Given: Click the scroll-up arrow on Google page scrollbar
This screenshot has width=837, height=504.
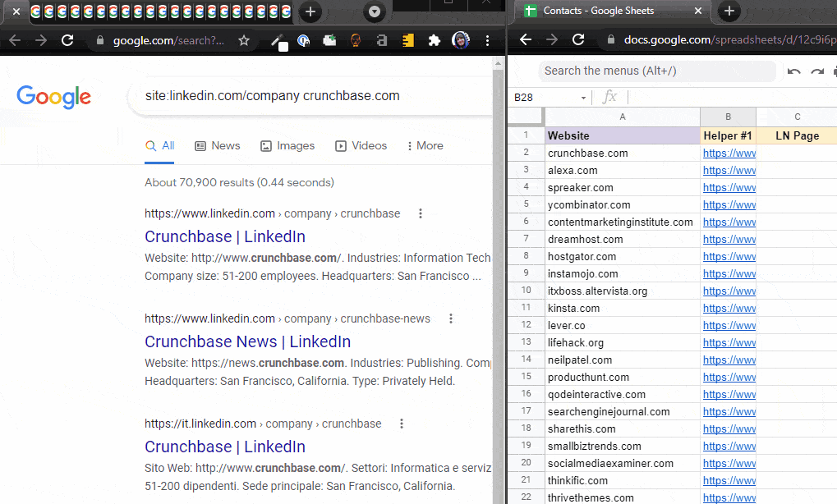Looking at the screenshot, I should pyautogui.click(x=498, y=63).
